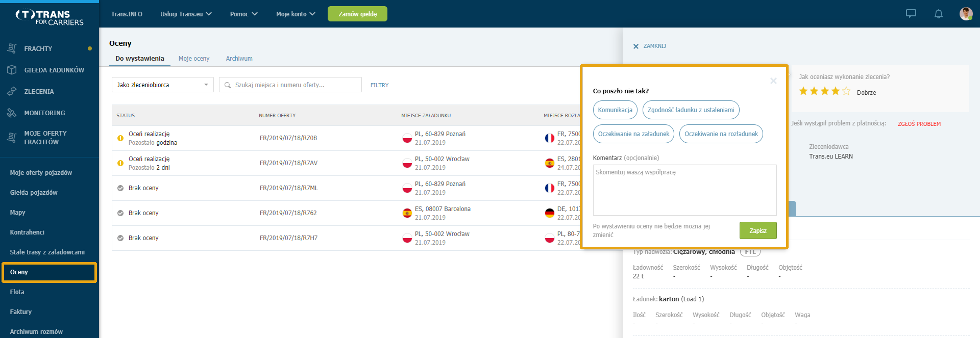Click Spanish flag beside ES, 08007 Barcelona

pos(407,213)
